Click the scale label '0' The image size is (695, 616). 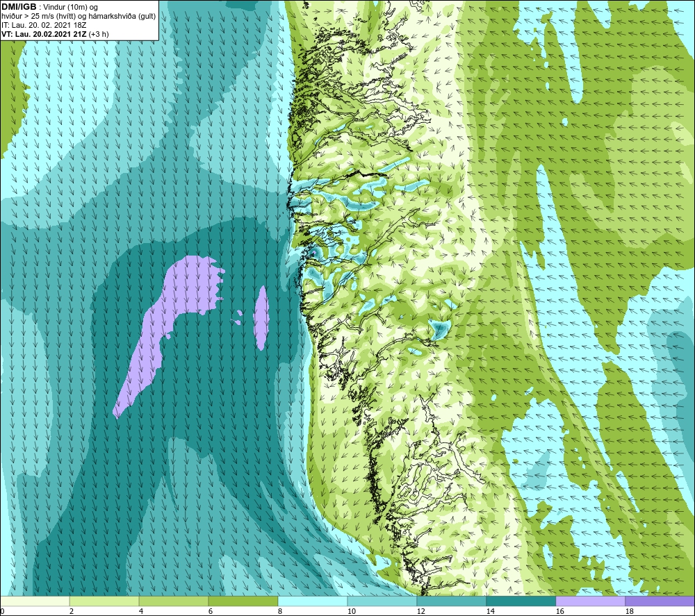click(2, 612)
